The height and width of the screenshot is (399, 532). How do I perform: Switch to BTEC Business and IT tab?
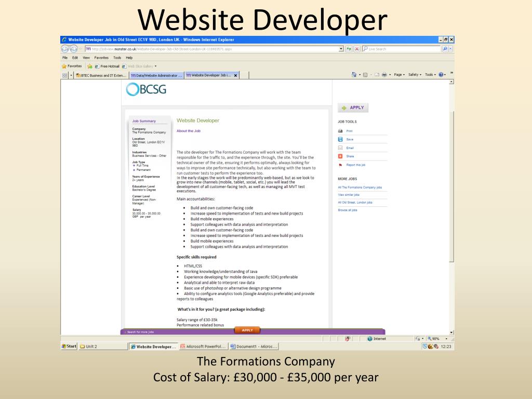click(101, 75)
